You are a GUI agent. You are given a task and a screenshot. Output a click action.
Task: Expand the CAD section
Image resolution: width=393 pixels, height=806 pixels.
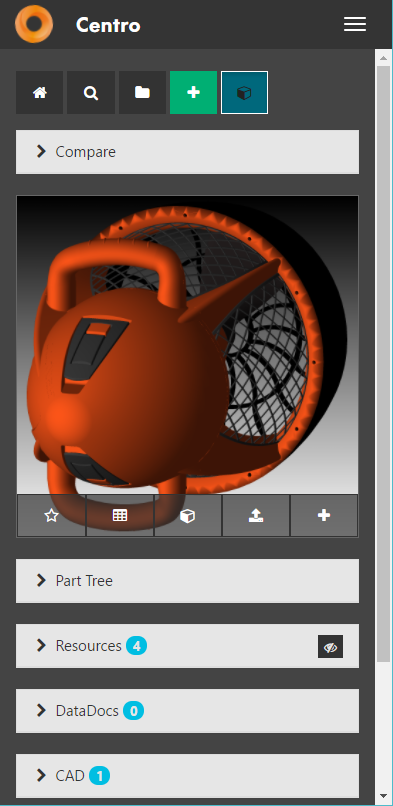(x=188, y=776)
